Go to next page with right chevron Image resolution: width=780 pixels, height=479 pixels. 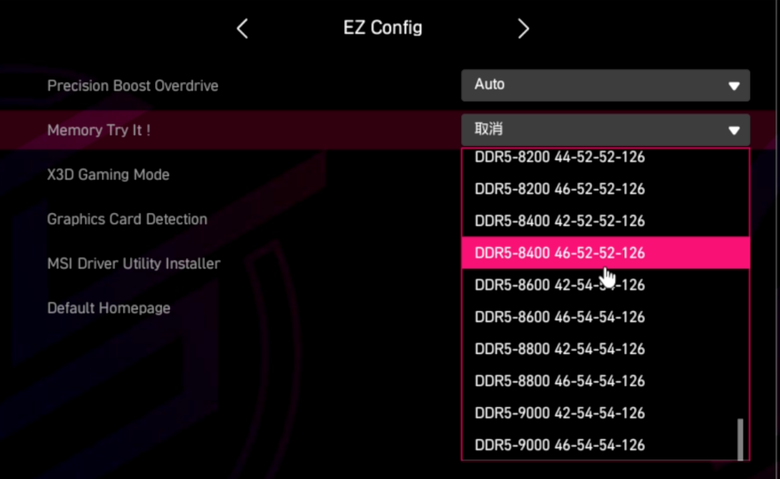[523, 29]
